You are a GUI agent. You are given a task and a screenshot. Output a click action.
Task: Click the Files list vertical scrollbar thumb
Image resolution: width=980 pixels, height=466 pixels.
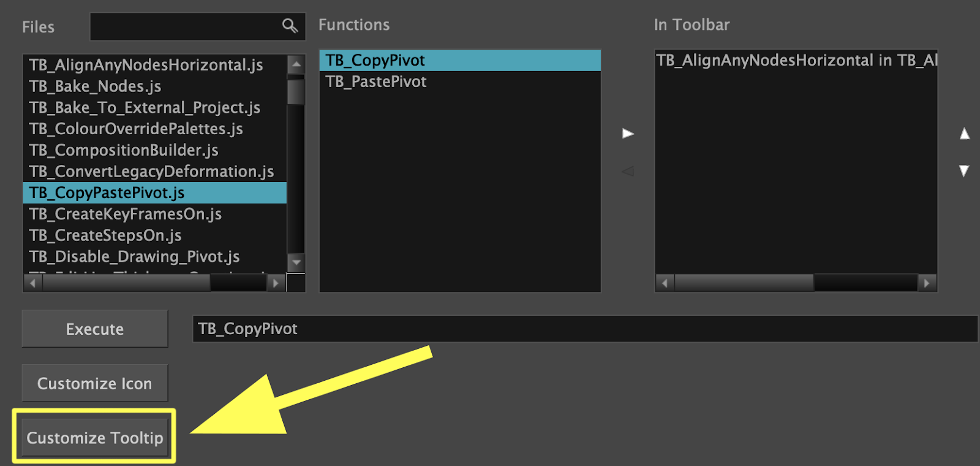coord(296,92)
